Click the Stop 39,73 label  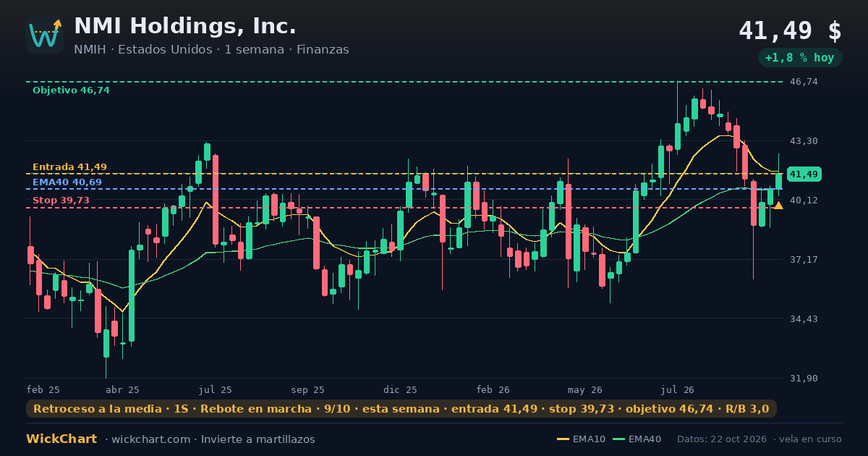coord(61,200)
